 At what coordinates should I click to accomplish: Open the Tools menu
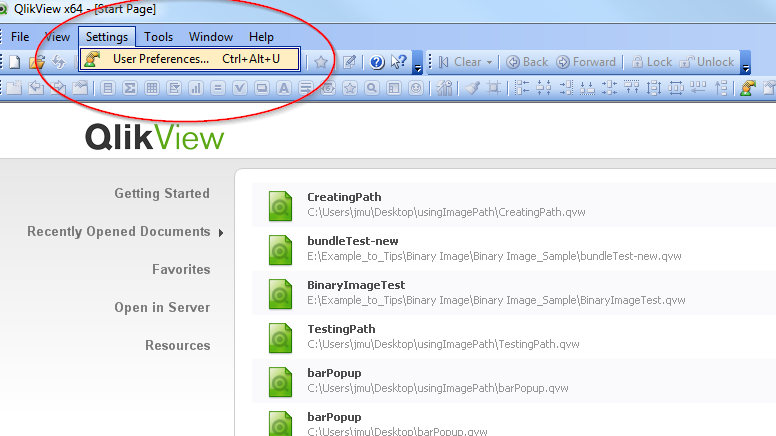pyautogui.click(x=158, y=37)
